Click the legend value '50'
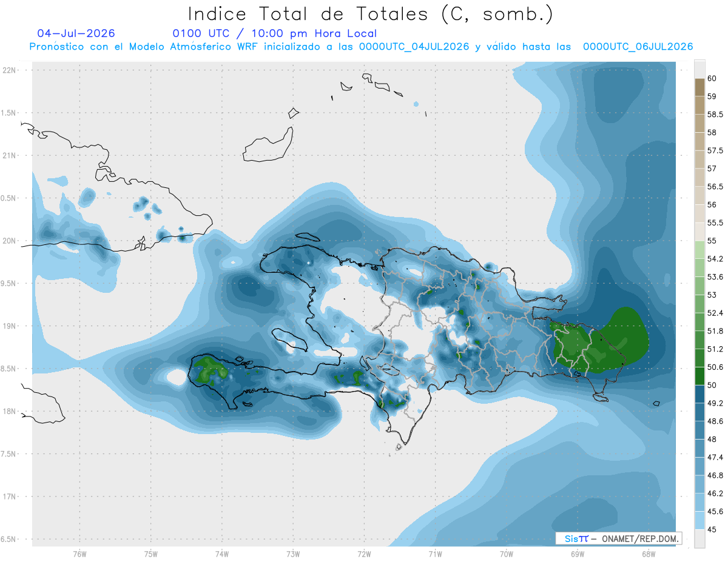728x562 pixels. (x=712, y=385)
